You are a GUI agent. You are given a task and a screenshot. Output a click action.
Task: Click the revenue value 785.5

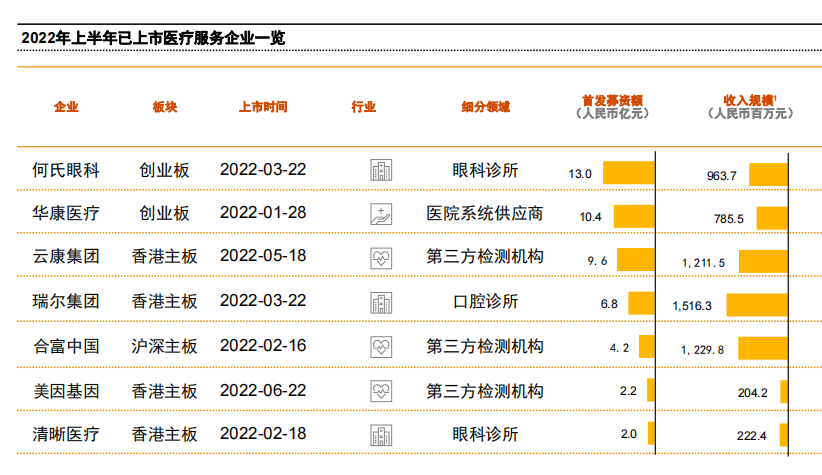729,219
